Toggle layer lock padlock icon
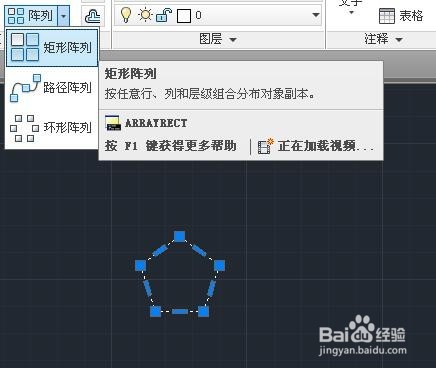 (164, 15)
